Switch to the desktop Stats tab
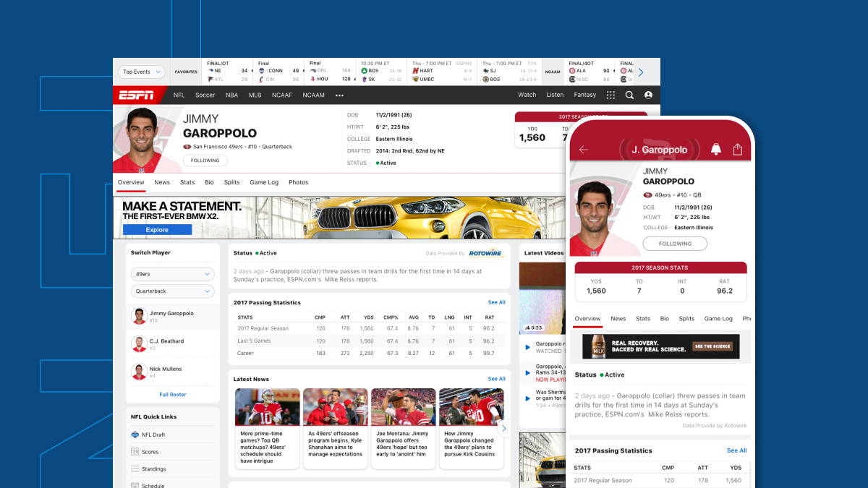Viewport: 868px width, 488px height. 187,183
